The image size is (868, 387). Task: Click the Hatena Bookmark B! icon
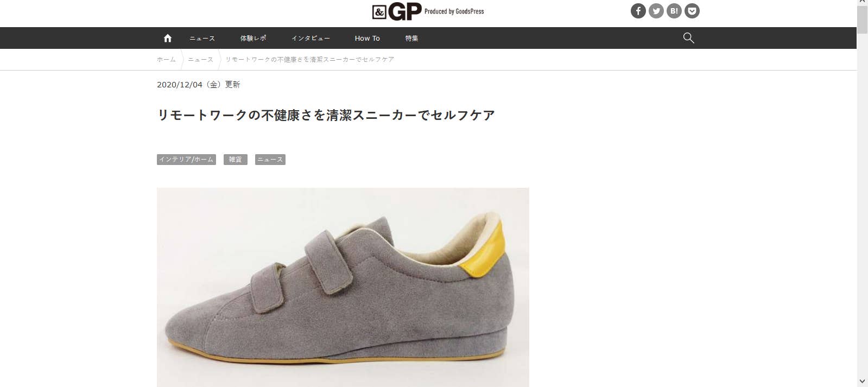(674, 11)
